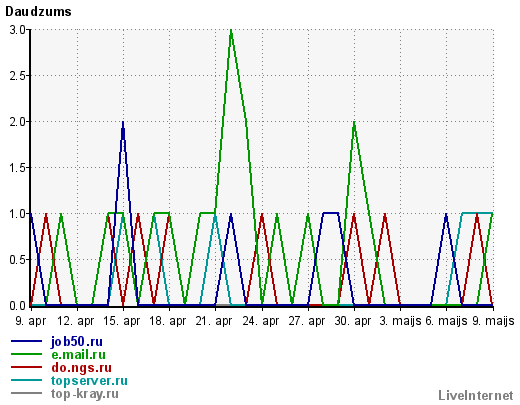Click the Daudzums chart title
This screenshot has height=405, width=520.
pos(38,12)
